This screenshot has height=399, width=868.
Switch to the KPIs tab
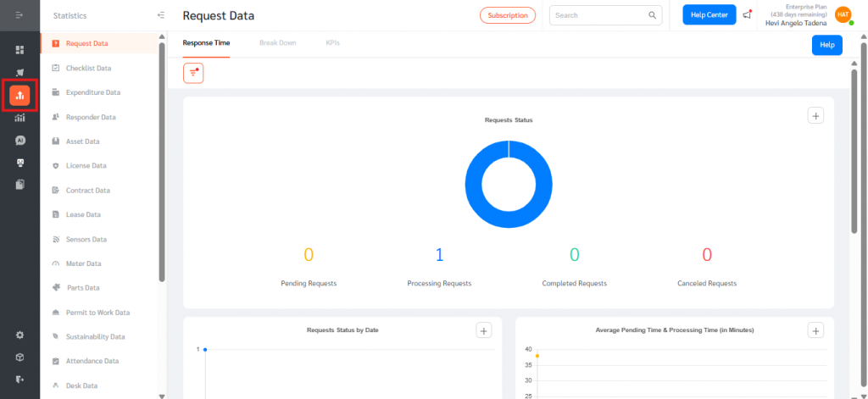332,42
